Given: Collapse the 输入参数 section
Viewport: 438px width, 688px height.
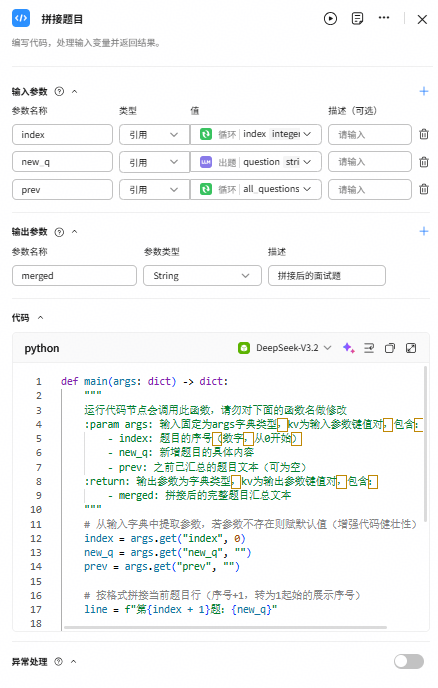Looking at the screenshot, I should 75,91.
